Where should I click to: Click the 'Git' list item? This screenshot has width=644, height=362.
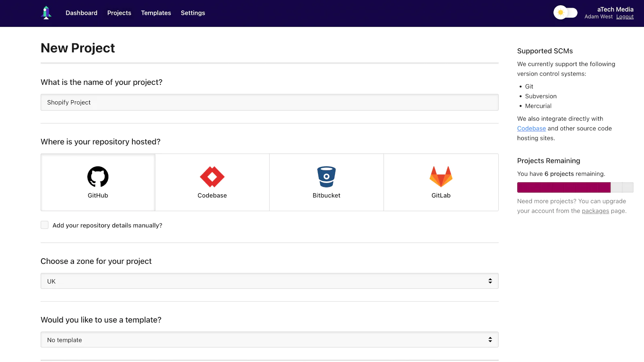(529, 86)
